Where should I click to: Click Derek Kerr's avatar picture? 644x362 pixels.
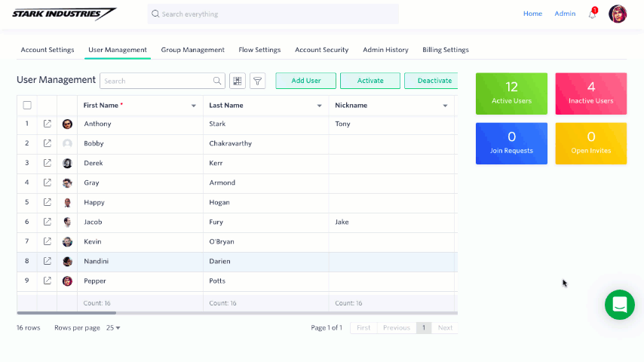[x=67, y=163]
